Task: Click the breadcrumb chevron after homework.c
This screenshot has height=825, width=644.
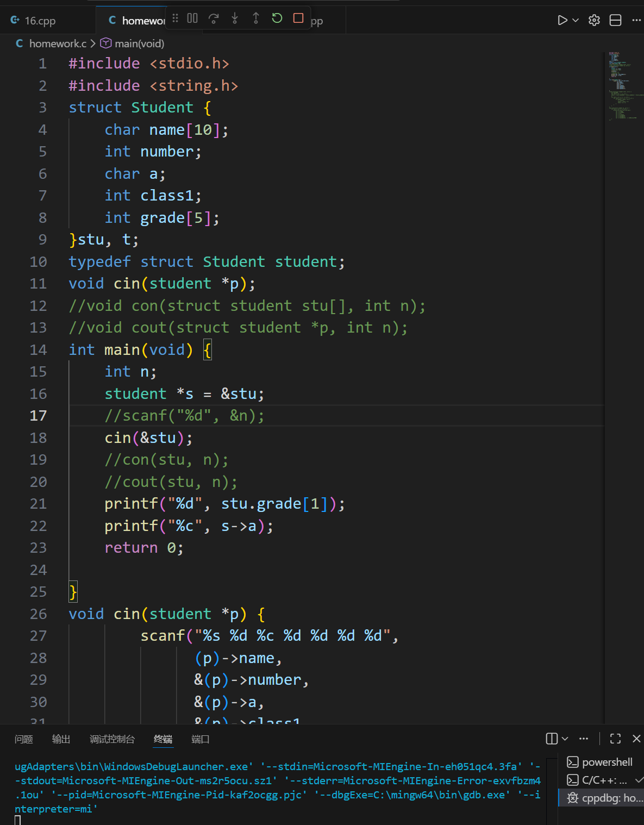Action: [93, 43]
